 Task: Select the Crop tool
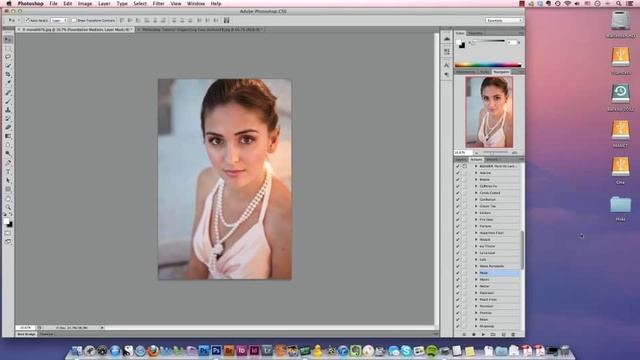pos(8,74)
